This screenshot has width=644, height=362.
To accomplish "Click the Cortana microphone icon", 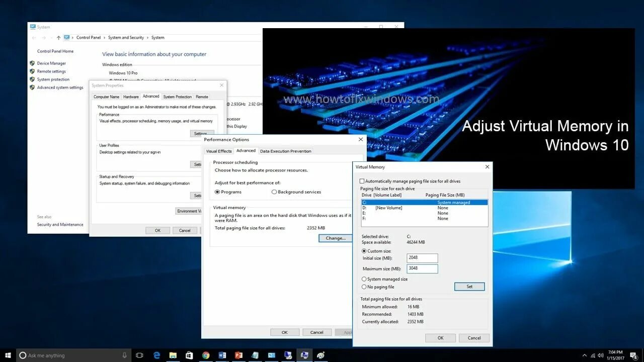I will pos(124,355).
